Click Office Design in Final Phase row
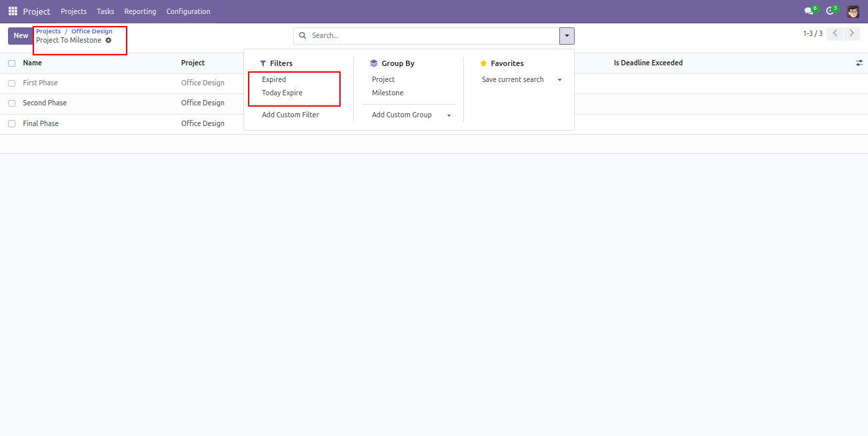Screen dimensions: 868x436 tap(203, 123)
